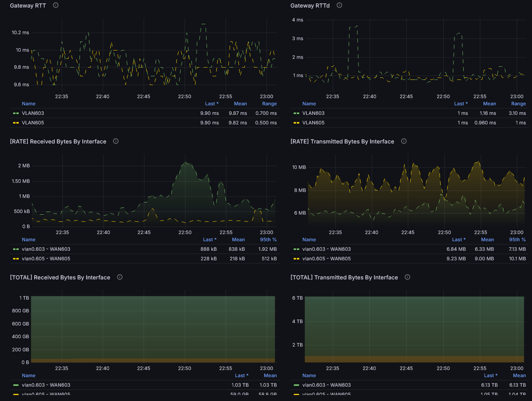
Task: Sort Gateway RTT legend by Mean
Action: pos(240,104)
